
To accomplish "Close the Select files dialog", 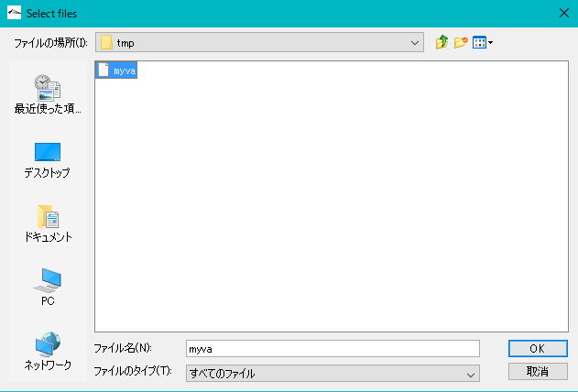I will click(564, 13).
